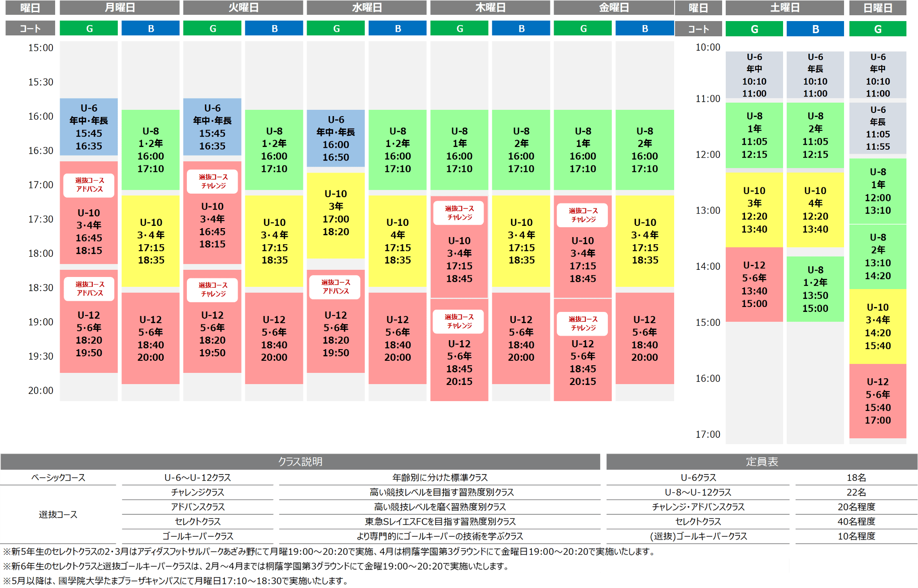The width and height of the screenshot is (918, 588).
Task: Click the 土曜日 day header
Action: pyautogui.click(x=784, y=8)
